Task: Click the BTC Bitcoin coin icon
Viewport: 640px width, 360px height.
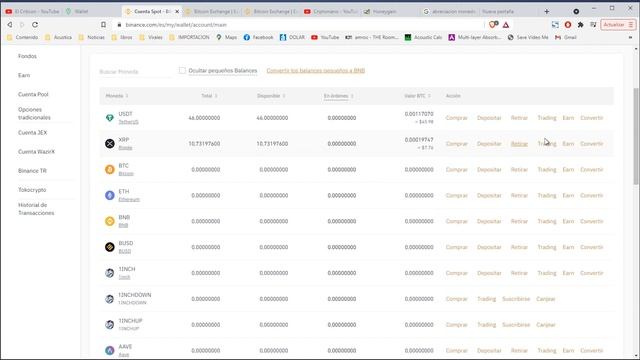Action: tap(109, 169)
